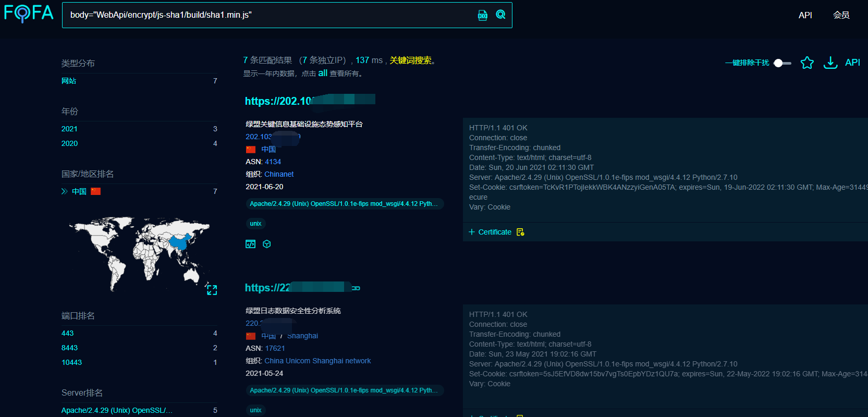Image resolution: width=868 pixels, height=417 pixels.
Task: Click the cube icon of the first result
Action: (267, 244)
